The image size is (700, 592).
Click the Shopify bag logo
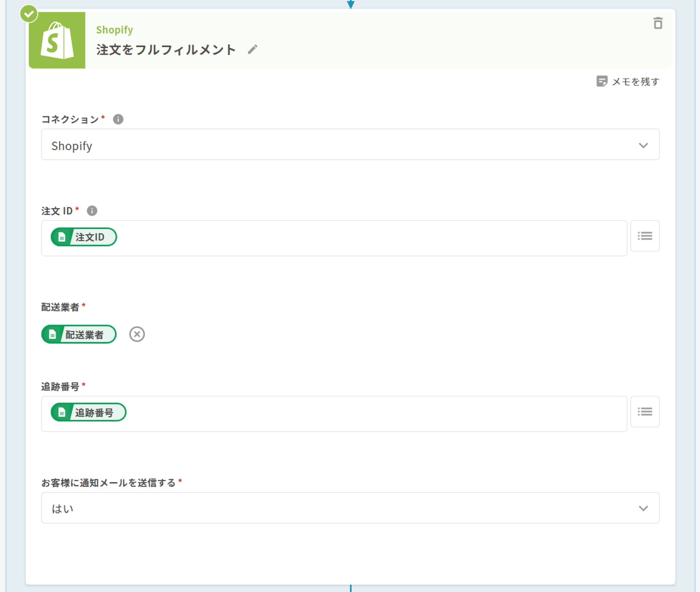pos(57,40)
